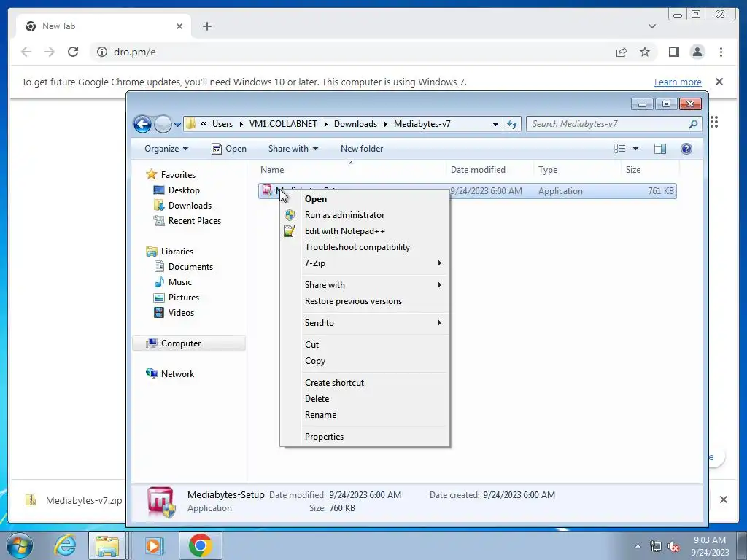The width and height of the screenshot is (747, 560).
Task: Click the Open toolbar button
Action: click(229, 149)
